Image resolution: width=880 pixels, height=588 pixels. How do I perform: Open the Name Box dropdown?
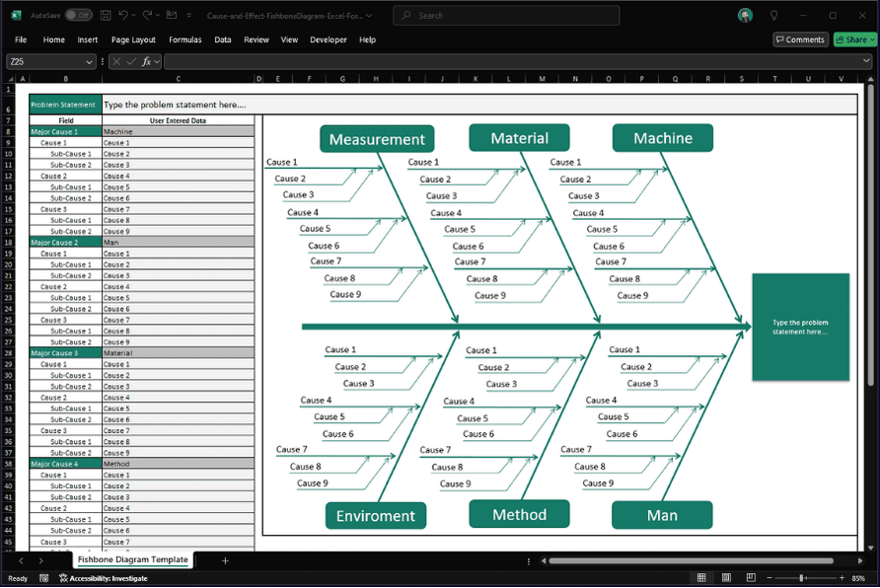pos(90,61)
